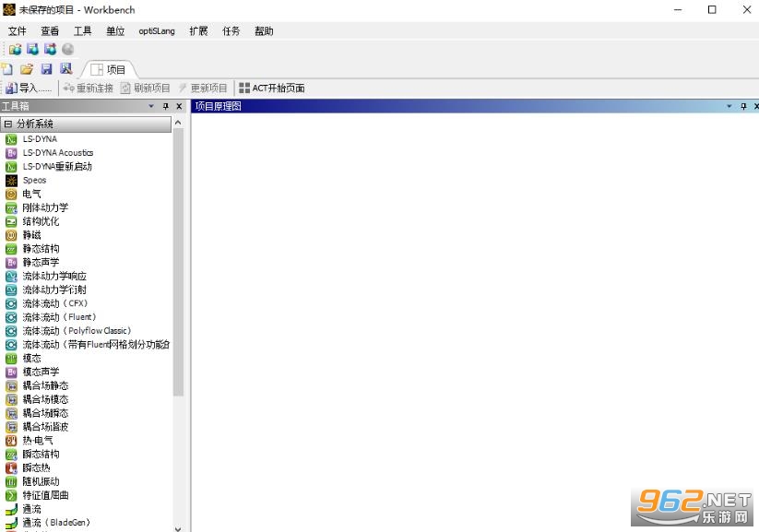The height and width of the screenshot is (532, 759).
Task: Open the 项目原理图 panel dropdown arrow
Action: coord(729,106)
